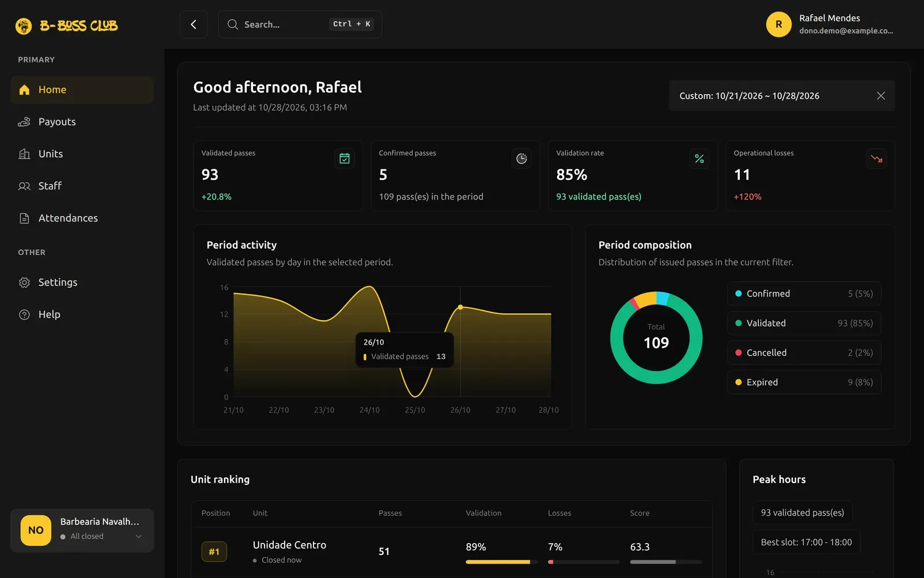Navigate to the Units page
The height and width of the screenshot is (578, 924).
click(x=82, y=154)
